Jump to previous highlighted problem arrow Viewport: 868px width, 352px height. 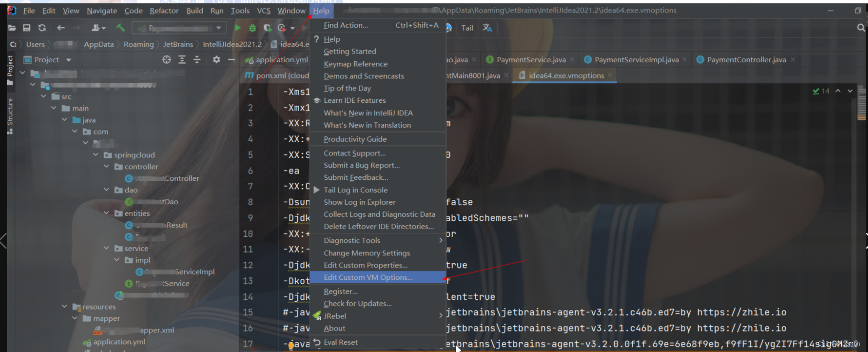838,91
